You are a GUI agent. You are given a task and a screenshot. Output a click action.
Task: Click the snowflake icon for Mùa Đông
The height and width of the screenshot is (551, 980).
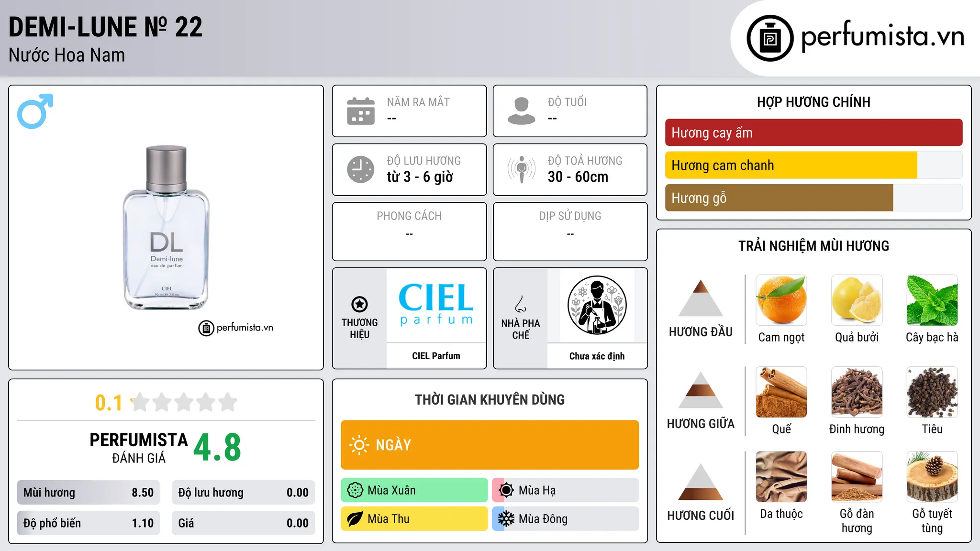[x=506, y=519]
